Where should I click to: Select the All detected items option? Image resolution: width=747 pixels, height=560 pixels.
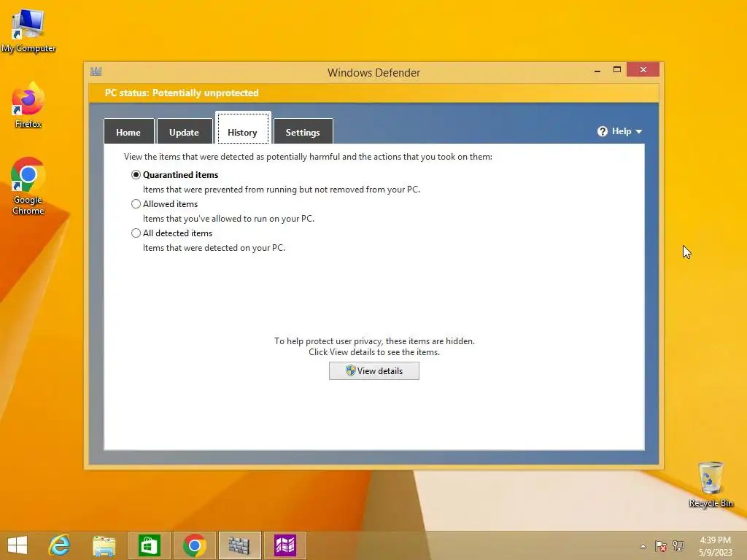pos(136,233)
